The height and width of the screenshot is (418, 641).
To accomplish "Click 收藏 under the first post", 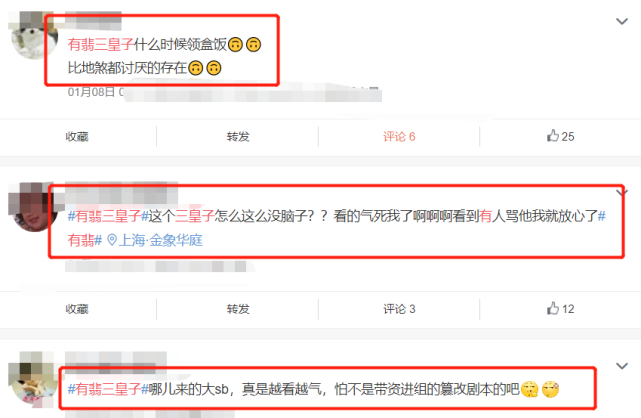I will pos(77,136).
